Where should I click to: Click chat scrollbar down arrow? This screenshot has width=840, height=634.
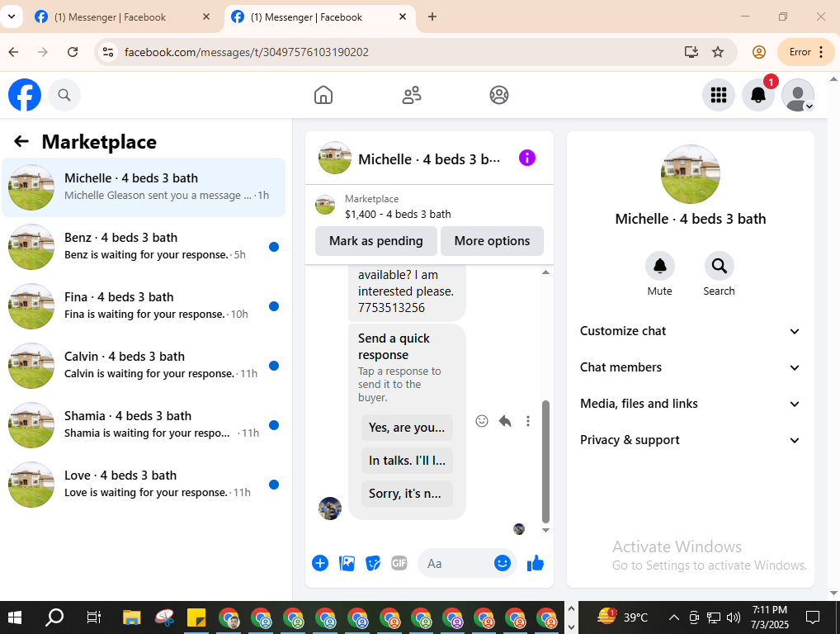coord(546,530)
